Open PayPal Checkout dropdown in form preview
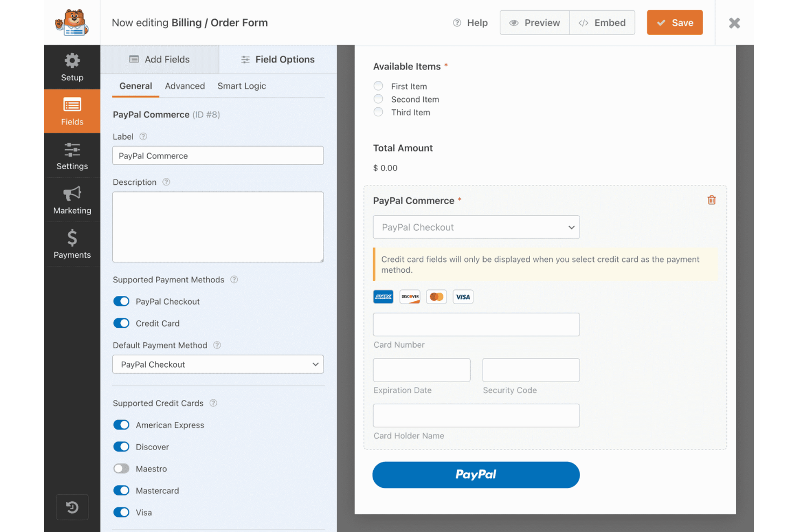This screenshot has width=798, height=532. coord(476,227)
